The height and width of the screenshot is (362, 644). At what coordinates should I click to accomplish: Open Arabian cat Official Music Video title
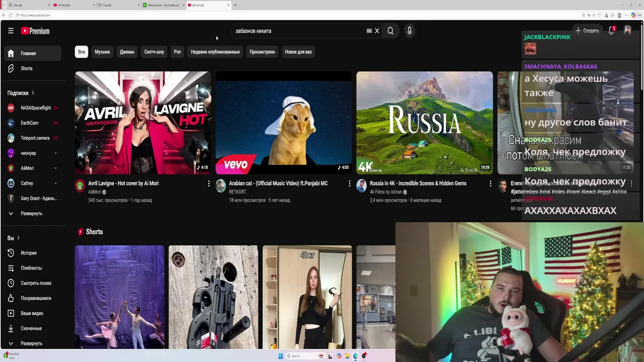pos(278,184)
